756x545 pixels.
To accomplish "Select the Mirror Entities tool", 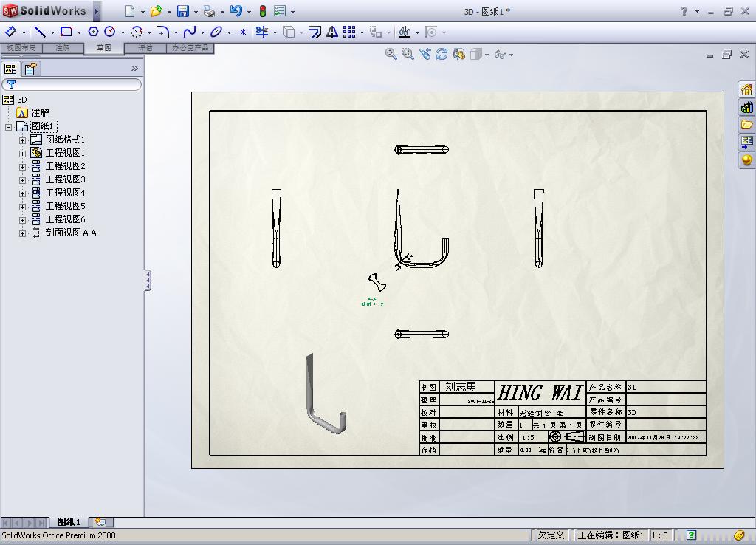I will [332, 32].
